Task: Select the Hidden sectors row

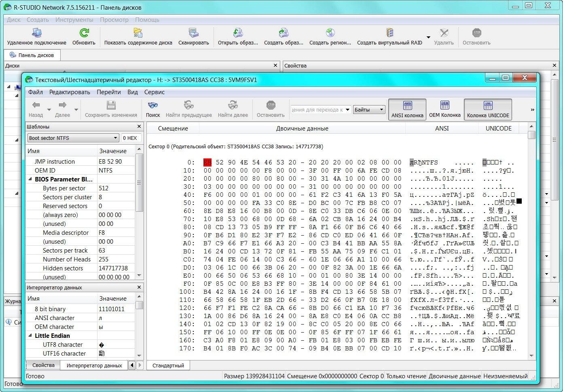Action: click(80, 268)
